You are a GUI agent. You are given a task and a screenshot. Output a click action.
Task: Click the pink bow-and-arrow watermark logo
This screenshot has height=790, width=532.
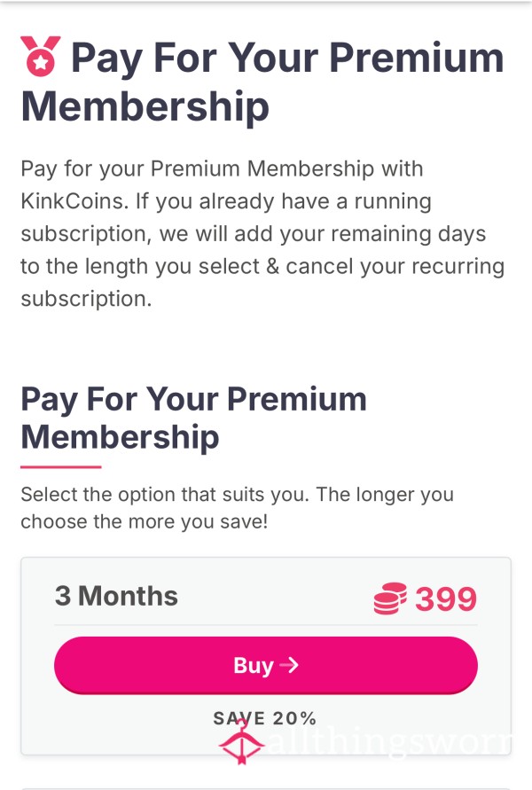pyautogui.click(x=241, y=741)
